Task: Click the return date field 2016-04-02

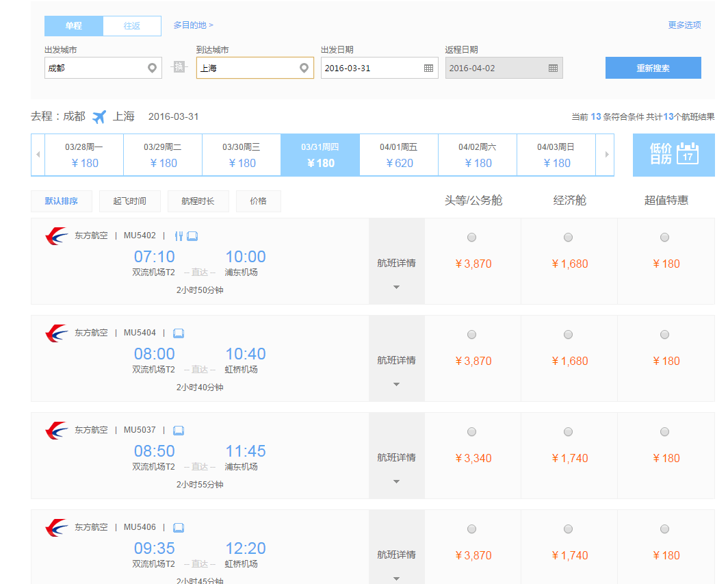Action: coord(504,68)
